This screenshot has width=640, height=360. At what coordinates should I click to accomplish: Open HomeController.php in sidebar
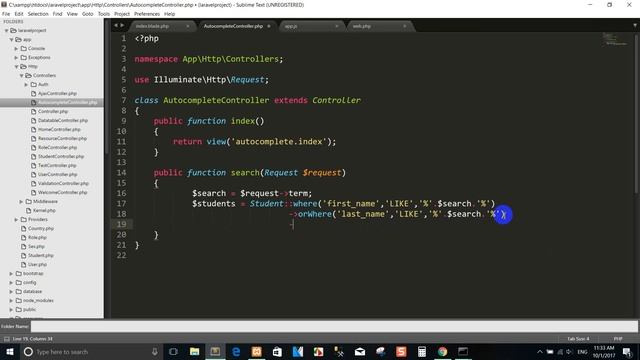(59, 129)
